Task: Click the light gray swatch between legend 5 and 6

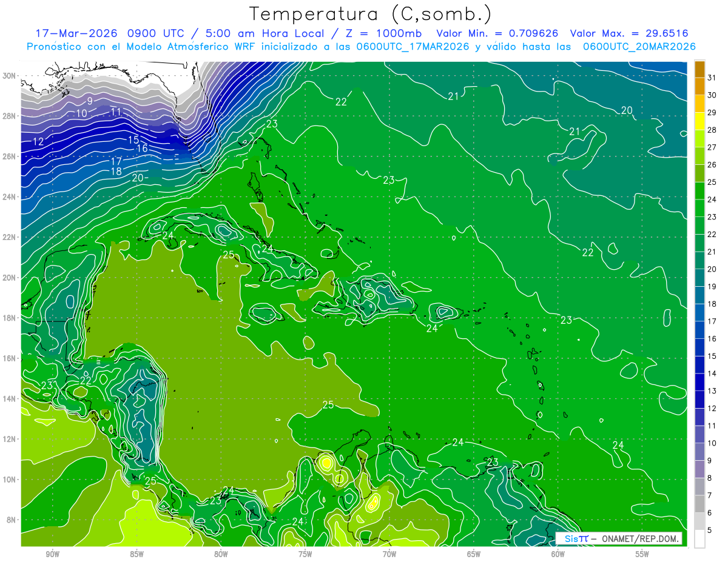Action: click(699, 521)
